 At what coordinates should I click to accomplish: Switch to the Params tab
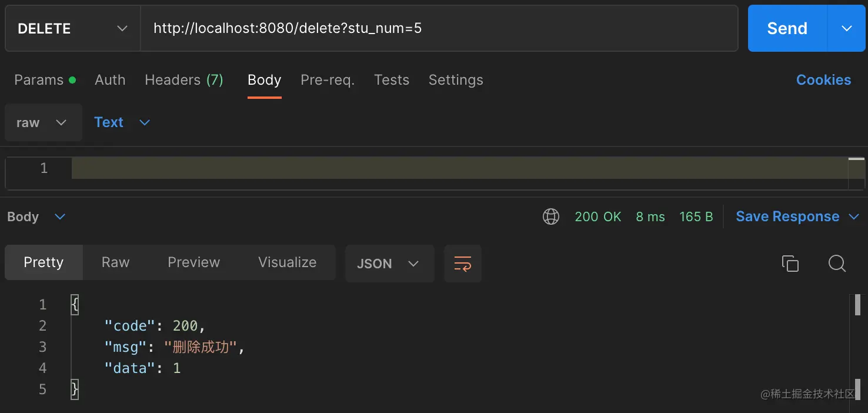[39, 80]
